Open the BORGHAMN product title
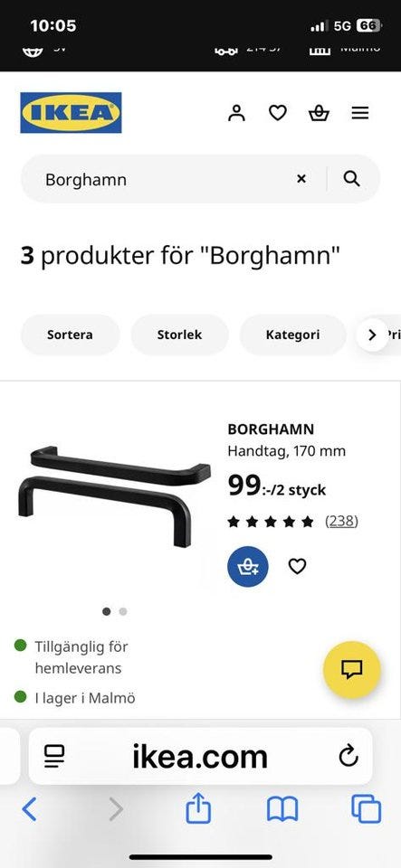Viewport: 401px width, 868px height. (271, 429)
